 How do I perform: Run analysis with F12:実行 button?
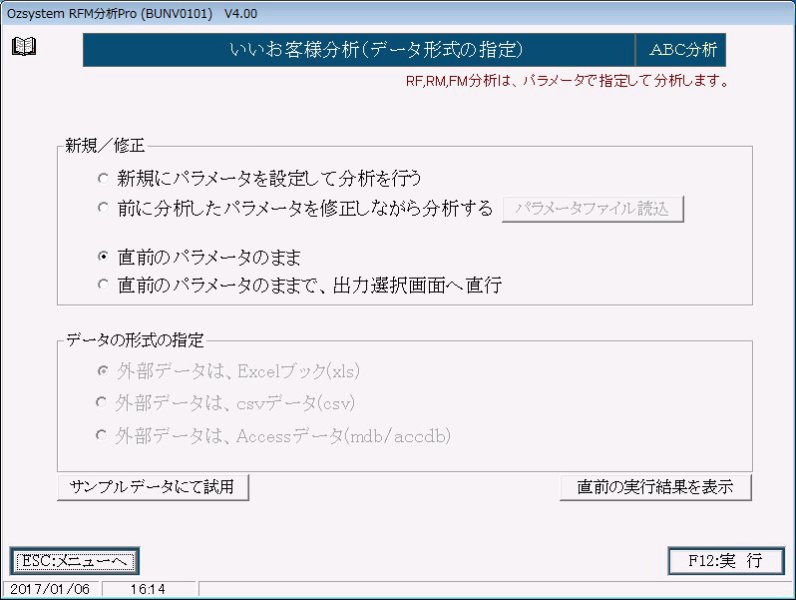point(725,561)
